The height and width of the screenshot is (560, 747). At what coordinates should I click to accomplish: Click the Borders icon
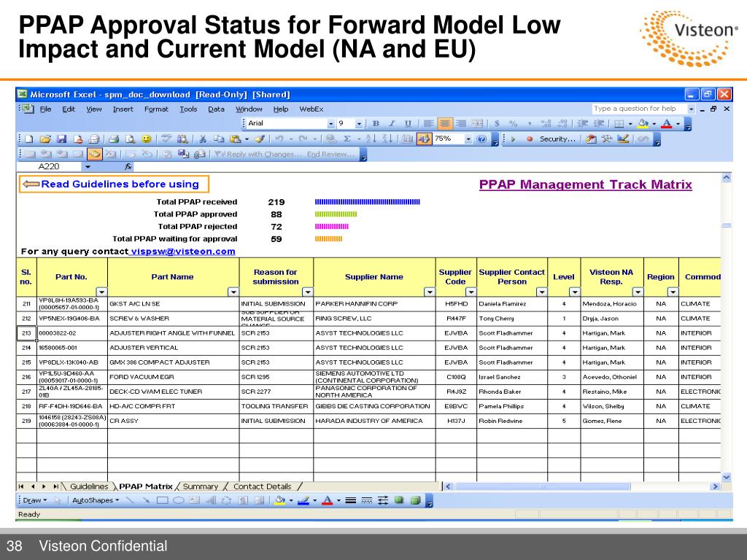pos(619,124)
